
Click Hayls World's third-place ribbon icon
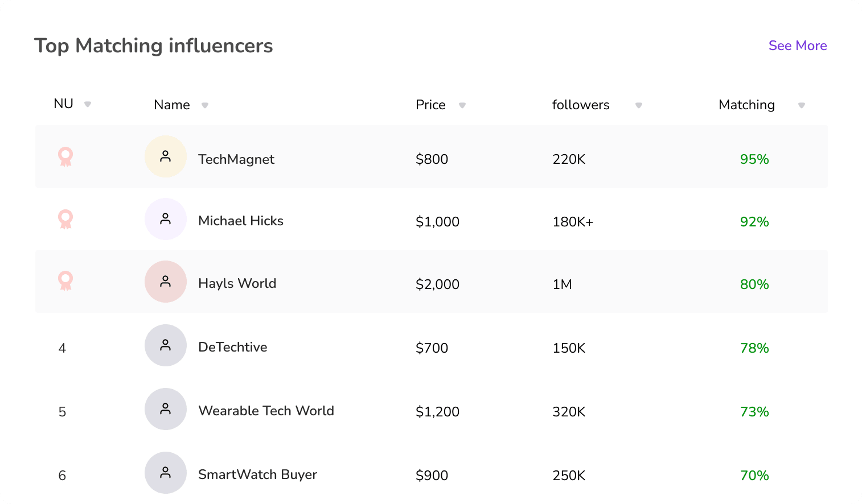tap(65, 280)
